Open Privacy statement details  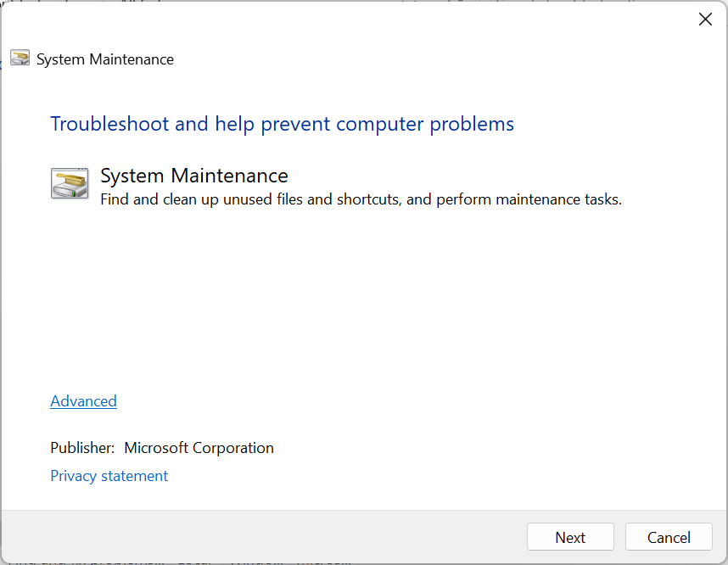[109, 476]
